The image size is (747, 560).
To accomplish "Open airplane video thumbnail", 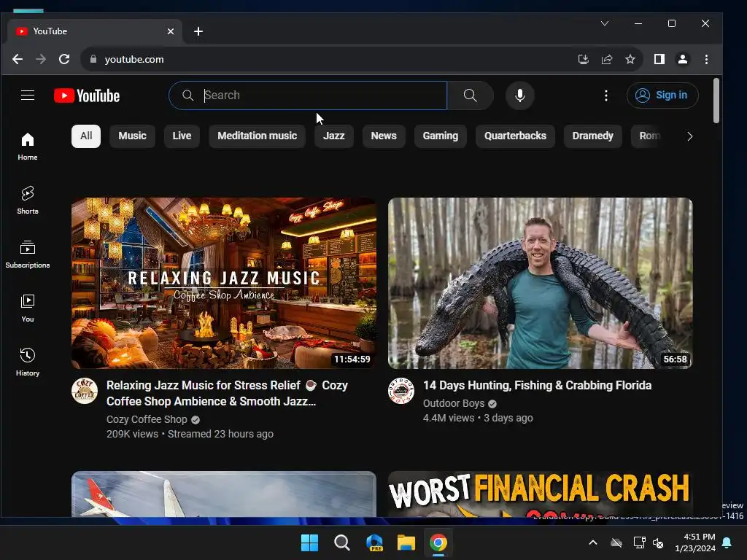I will click(x=224, y=494).
